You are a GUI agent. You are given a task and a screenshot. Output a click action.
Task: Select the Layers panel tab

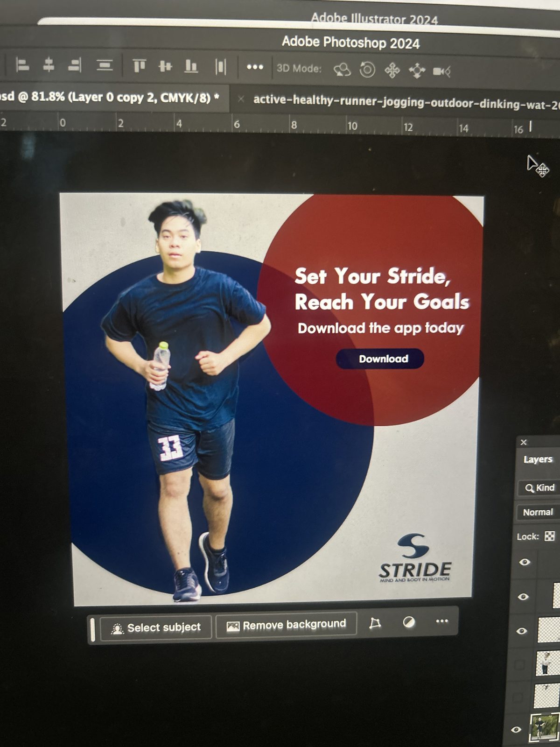pyautogui.click(x=538, y=459)
